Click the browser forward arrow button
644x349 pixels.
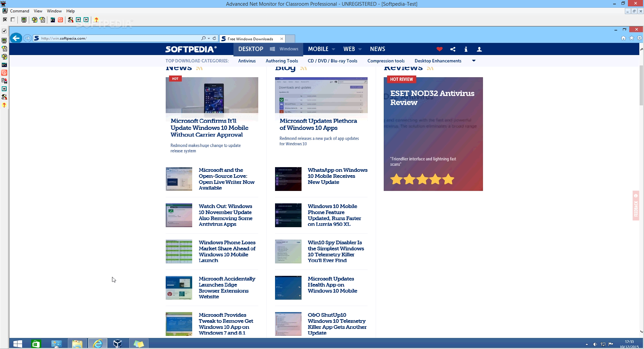tap(28, 38)
